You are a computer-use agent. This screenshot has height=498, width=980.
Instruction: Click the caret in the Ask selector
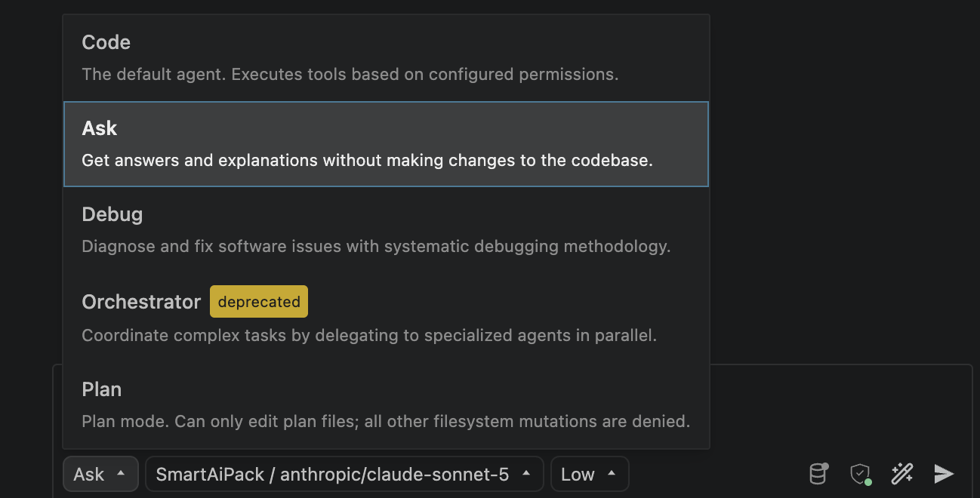point(121,474)
